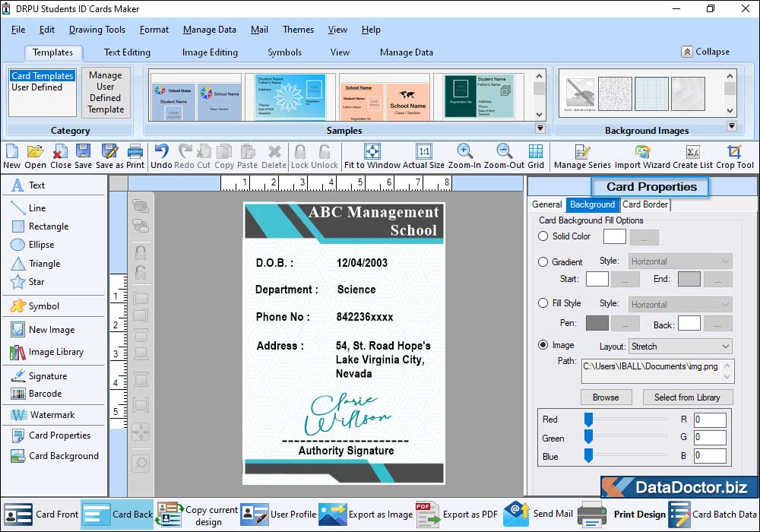Image resolution: width=760 pixels, height=532 pixels.
Task: Click the Browse button
Action: point(606,397)
